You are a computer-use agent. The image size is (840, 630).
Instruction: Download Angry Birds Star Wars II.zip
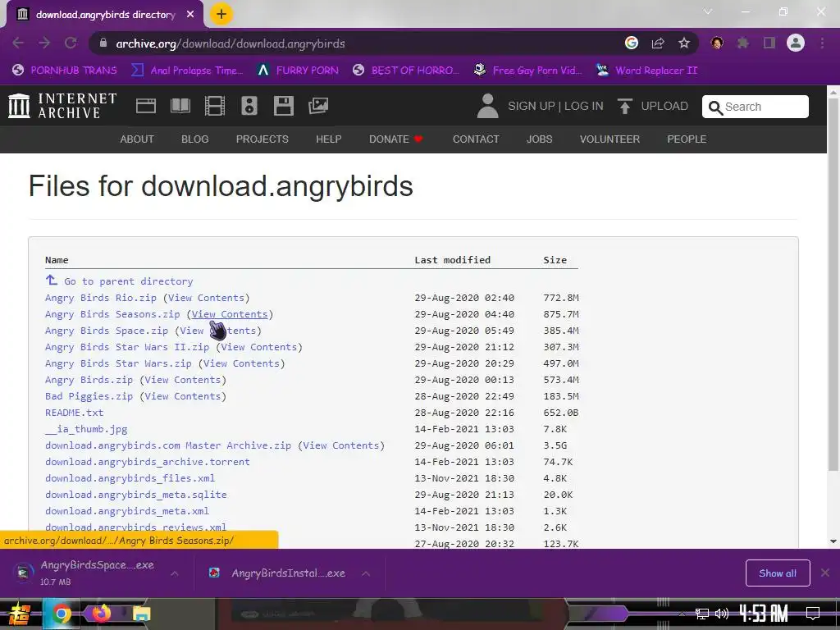(x=127, y=347)
